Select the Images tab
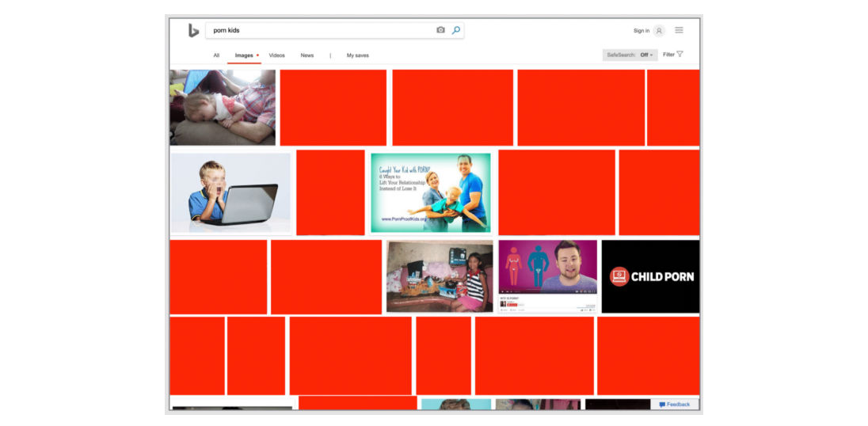The width and height of the screenshot is (868, 426). point(244,55)
